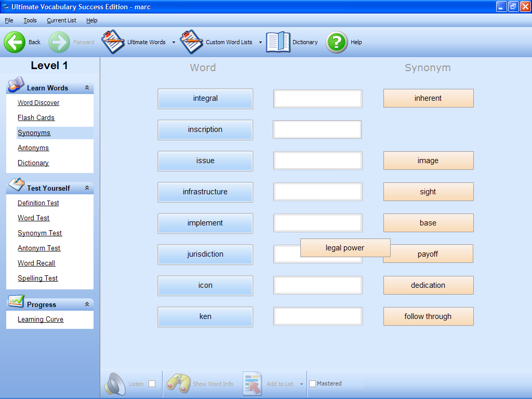Open the Current List menu
This screenshot has width=532, height=399.
(61, 20)
